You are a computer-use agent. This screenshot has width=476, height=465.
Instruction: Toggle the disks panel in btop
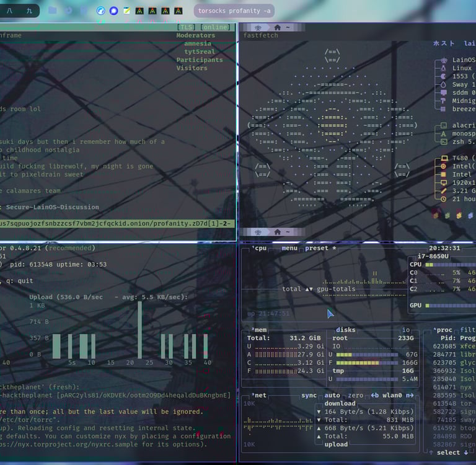point(345,330)
